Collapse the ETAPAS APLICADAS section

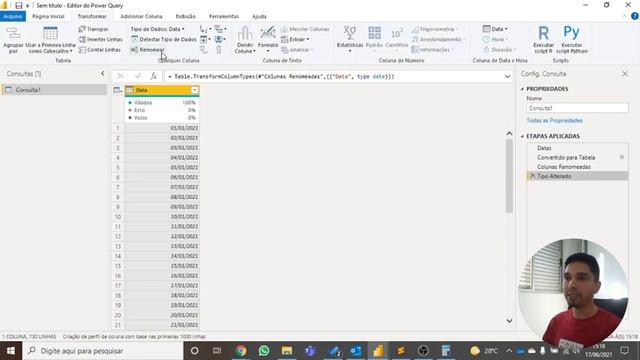pyautogui.click(x=522, y=136)
